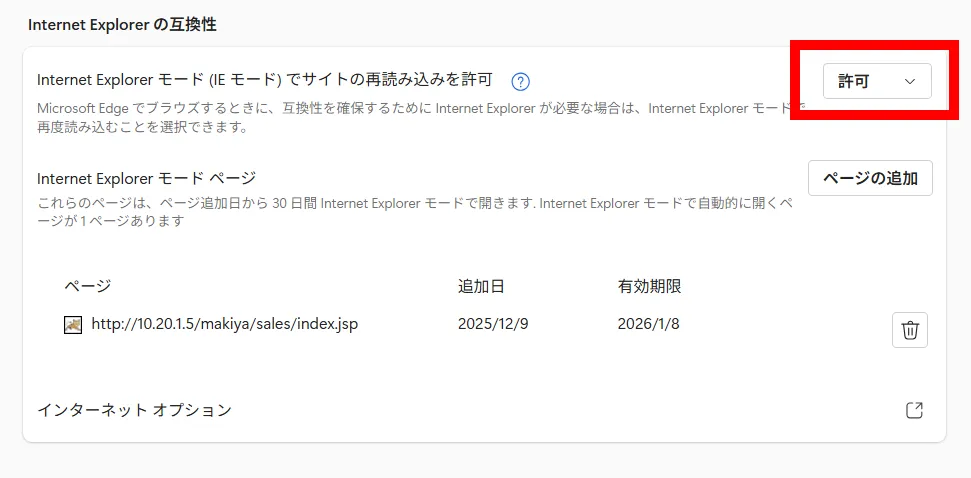Click the ページ column header
The height and width of the screenshot is (478, 971).
87,287
